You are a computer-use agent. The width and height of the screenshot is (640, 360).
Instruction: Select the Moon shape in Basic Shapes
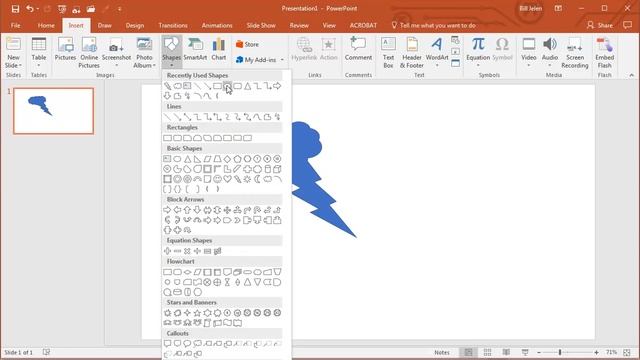258,179
